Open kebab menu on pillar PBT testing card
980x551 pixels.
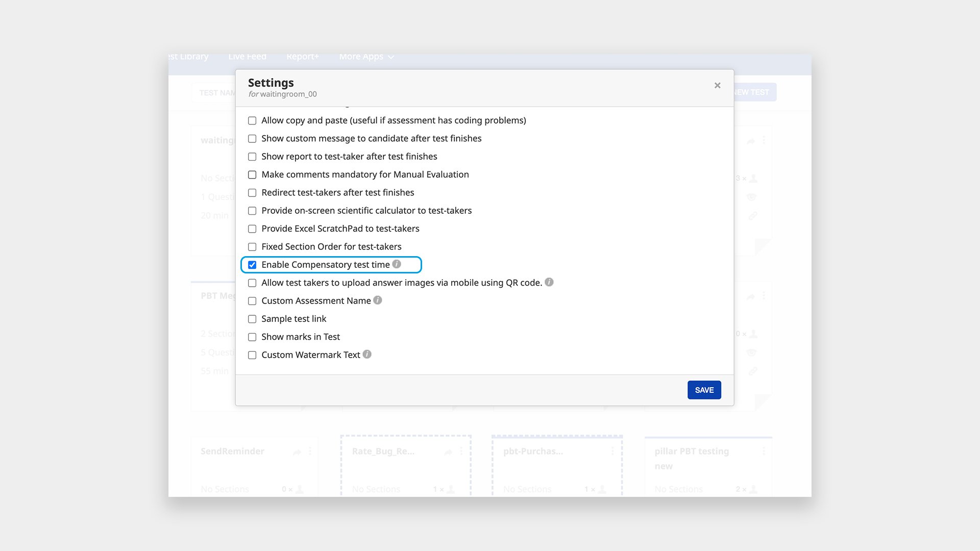tap(764, 452)
